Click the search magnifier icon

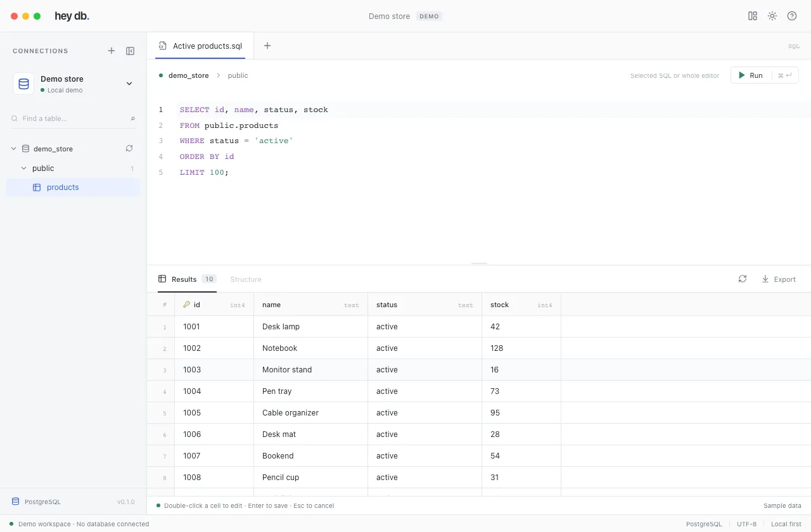coord(132,118)
